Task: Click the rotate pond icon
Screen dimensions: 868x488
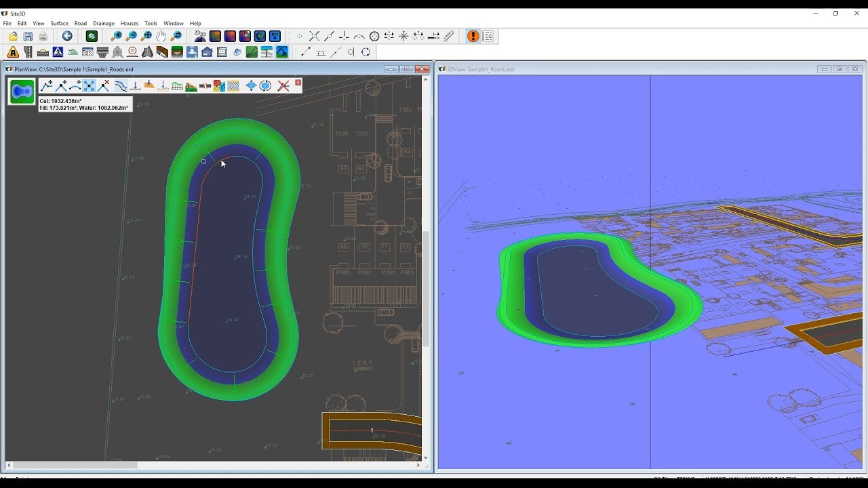Action: pyautogui.click(x=266, y=85)
